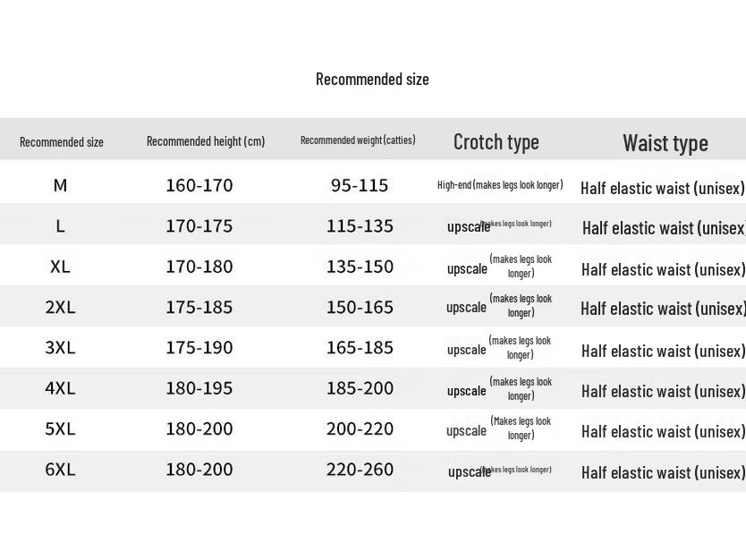Select the 175-190 height value
This screenshot has width=746, height=560.
tap(199, 347)
